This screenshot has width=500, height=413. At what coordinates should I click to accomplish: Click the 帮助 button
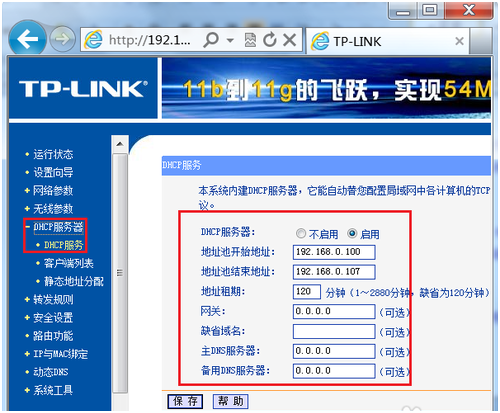click(x=231, y=401)
